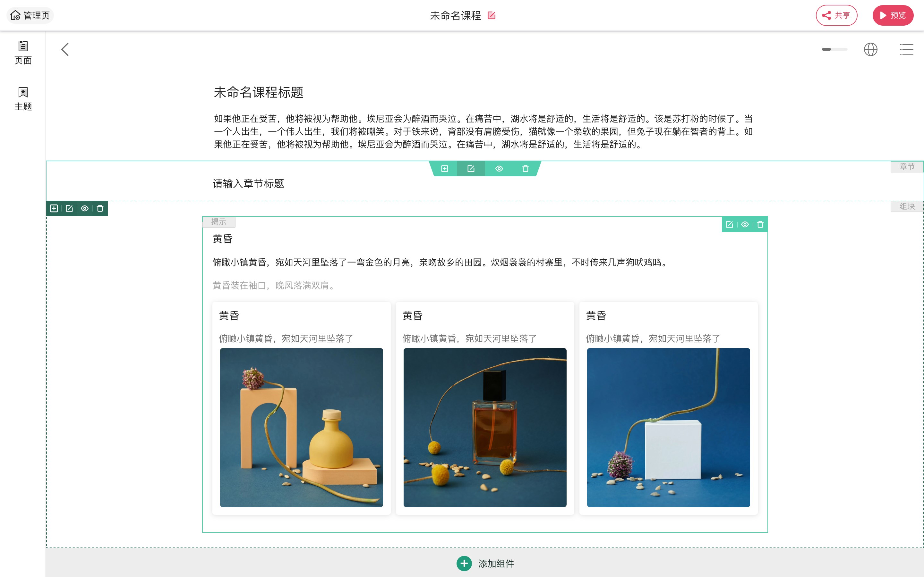Delete the 揭示 reveal component
Image resolution: width=924 pixels, height=577 pixels.
point(760,224)
